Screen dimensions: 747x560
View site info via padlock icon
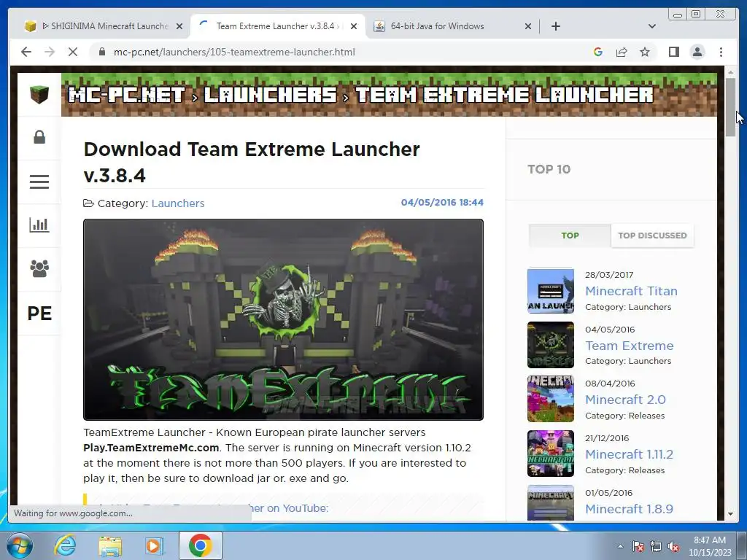(102, 52)
